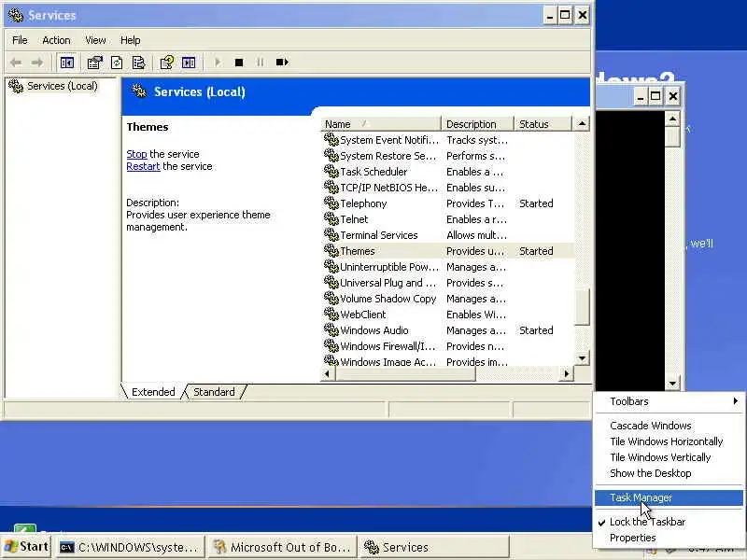Click services list horizontal scrollbar thumb

point(405,374)
